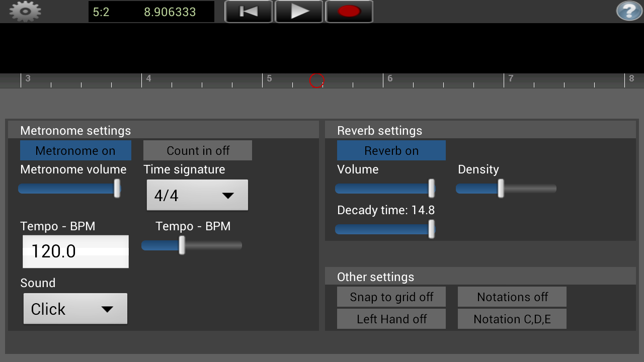Toggle the Notations off button

point(512,297)
